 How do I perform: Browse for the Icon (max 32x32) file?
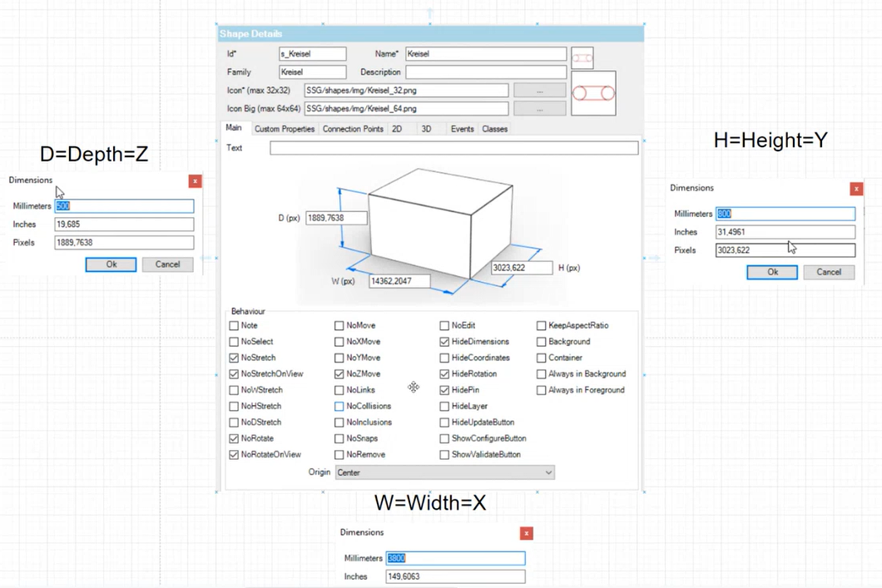click(539, 91)
